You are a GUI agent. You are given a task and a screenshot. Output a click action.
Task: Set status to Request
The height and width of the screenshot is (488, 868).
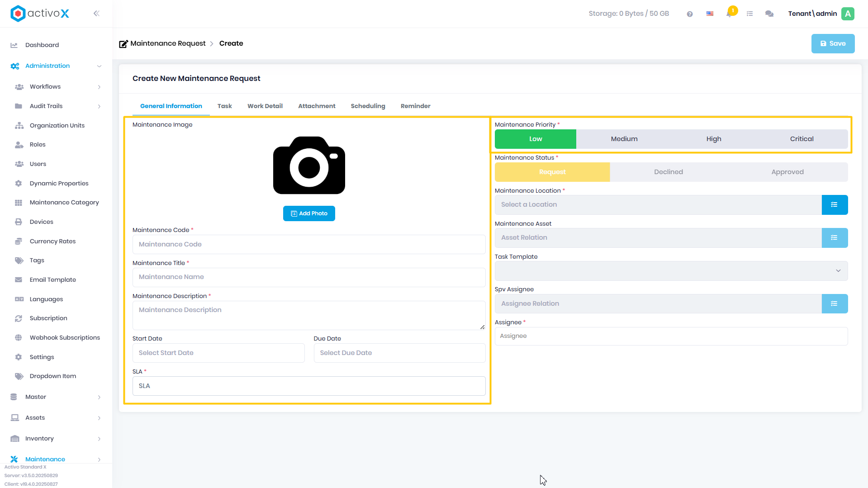(x=552, y=172)
